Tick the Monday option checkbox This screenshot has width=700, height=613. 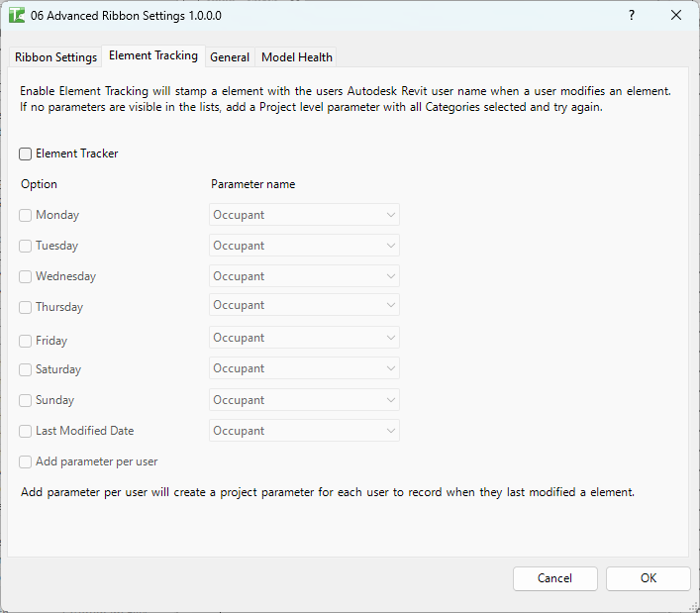tap(26, 215)
